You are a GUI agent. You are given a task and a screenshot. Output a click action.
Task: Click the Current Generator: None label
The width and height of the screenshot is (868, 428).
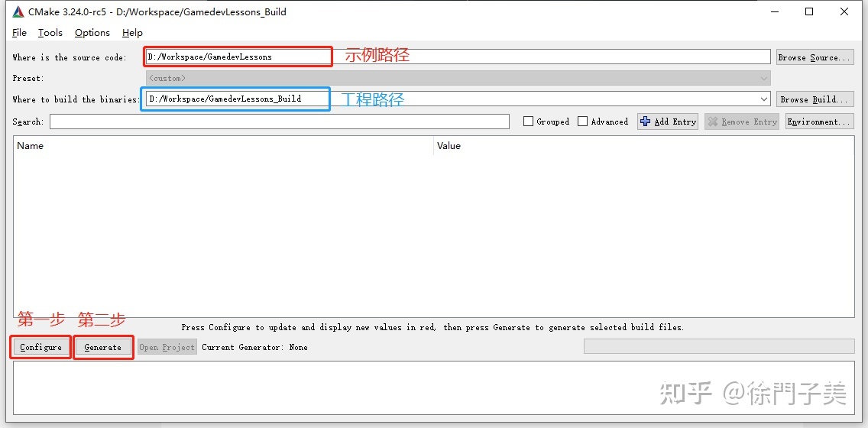click(x=254, y=347)
